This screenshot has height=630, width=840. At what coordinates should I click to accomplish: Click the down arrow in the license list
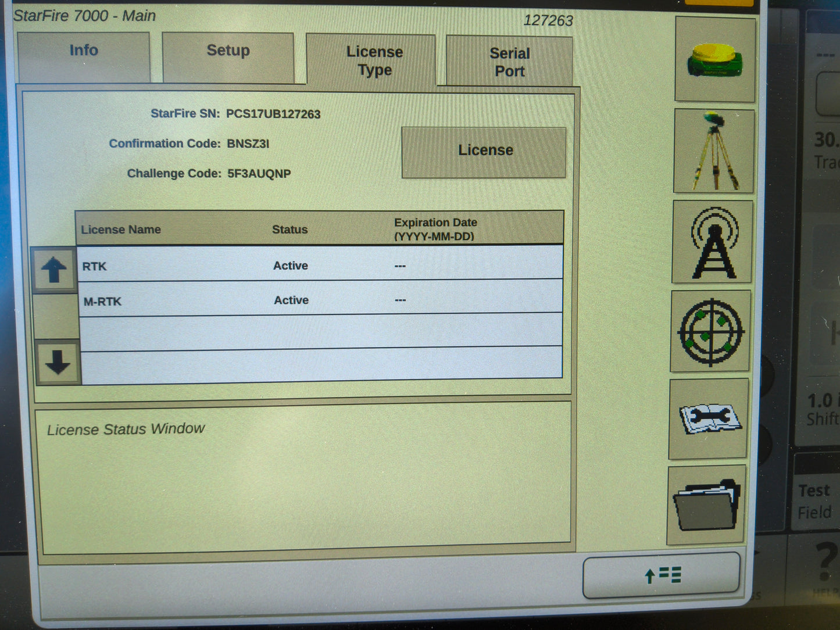tap(57, 363)
